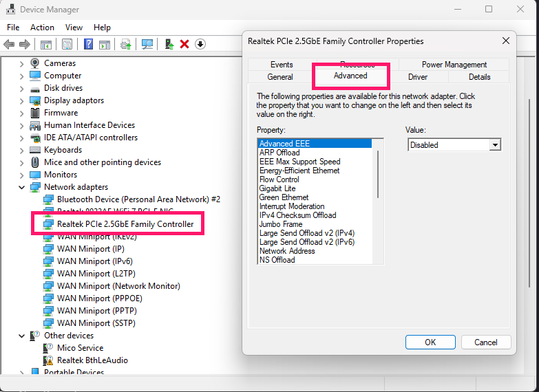Switch to the Events tab

point(282,65)
